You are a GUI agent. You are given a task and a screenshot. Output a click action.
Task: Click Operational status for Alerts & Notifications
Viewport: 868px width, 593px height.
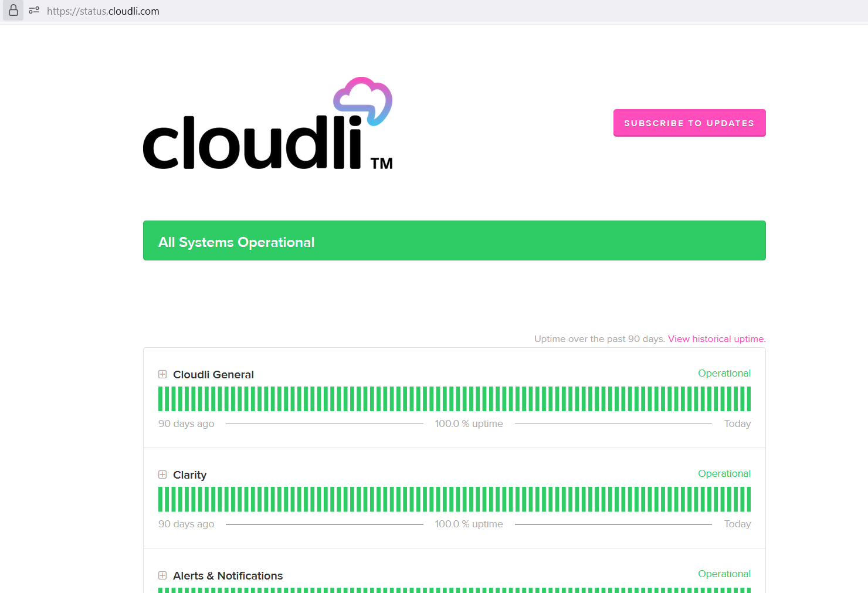(724, 574)
